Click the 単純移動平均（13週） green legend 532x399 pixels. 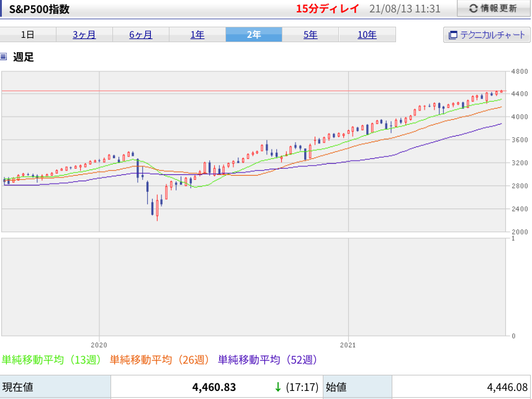[x=52, y=360]
